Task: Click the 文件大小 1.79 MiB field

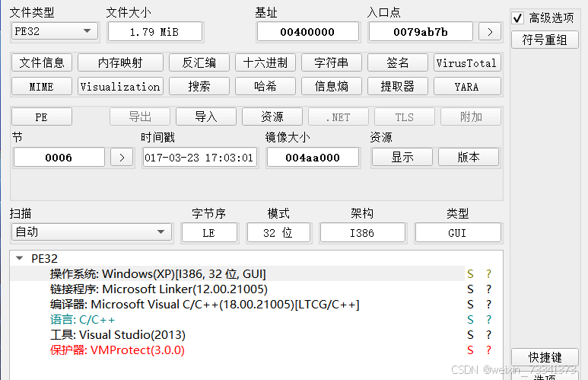Action: [x=155, y=31]
